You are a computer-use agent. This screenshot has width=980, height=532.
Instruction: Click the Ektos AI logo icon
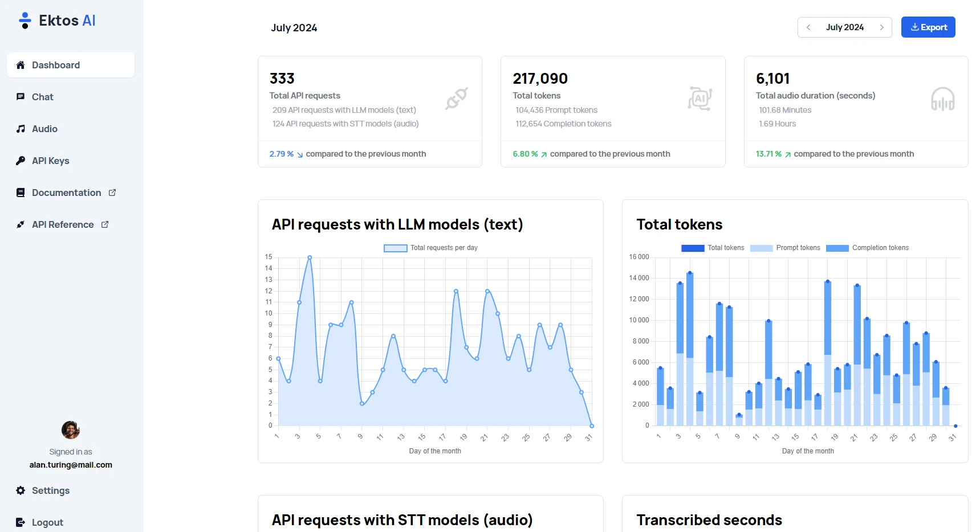25,21
